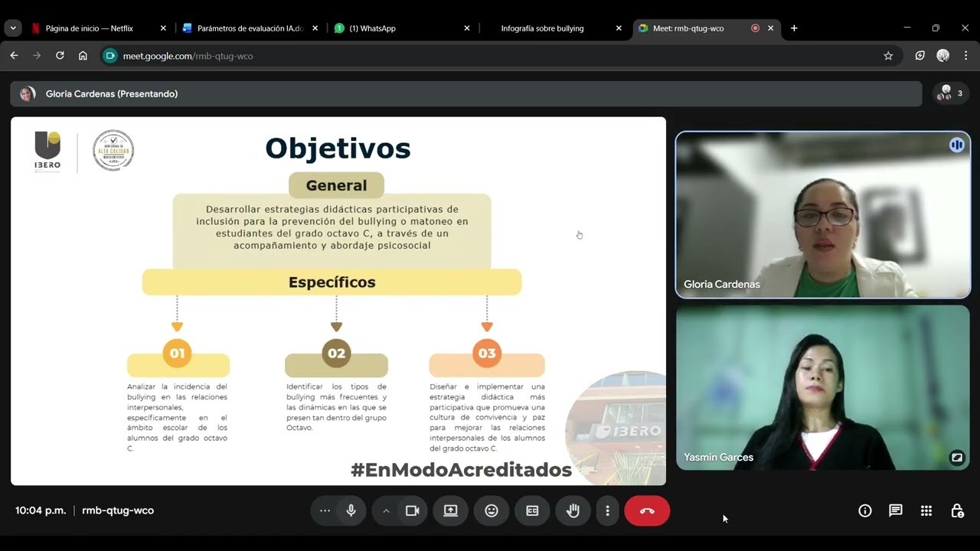Go to the browser home page

(x=83, y=56)
